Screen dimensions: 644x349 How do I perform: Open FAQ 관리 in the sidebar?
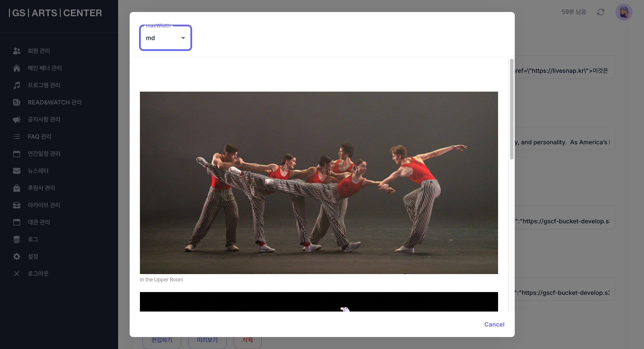click(x=40, y=137)
